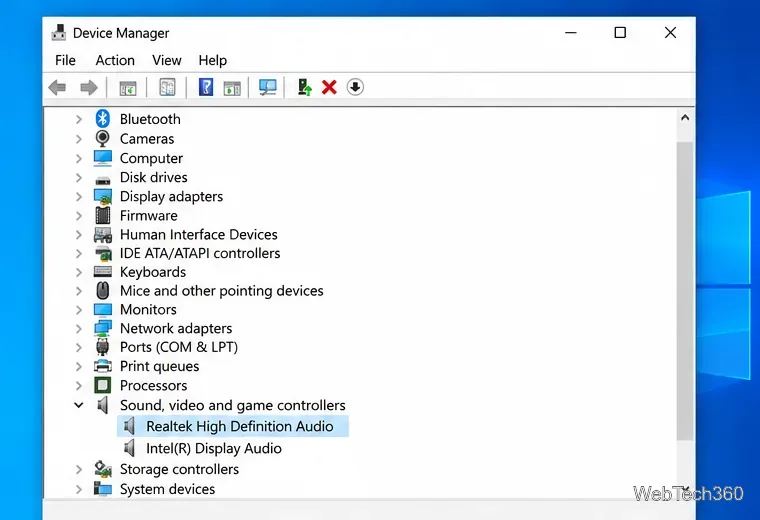Expand the Storage controllers node
The width and height of the screenshot is (760, 520).
coord(79,469)
